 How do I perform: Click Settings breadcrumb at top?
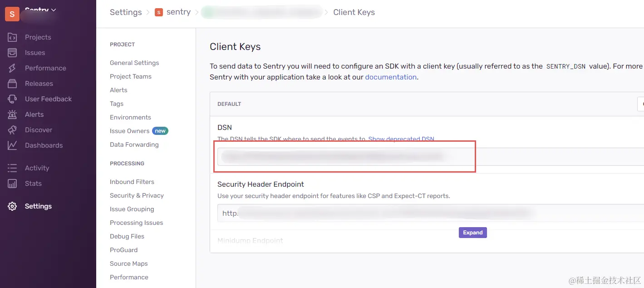(126, 12)
